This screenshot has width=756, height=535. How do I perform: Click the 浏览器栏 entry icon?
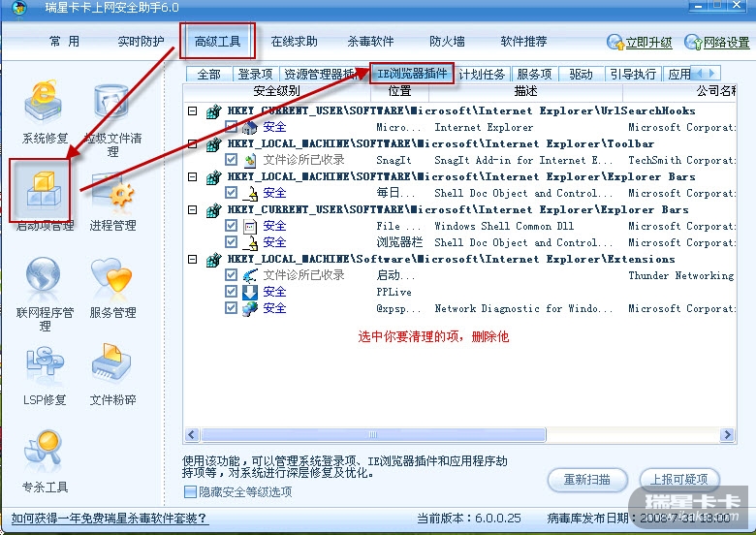point(250,242)
